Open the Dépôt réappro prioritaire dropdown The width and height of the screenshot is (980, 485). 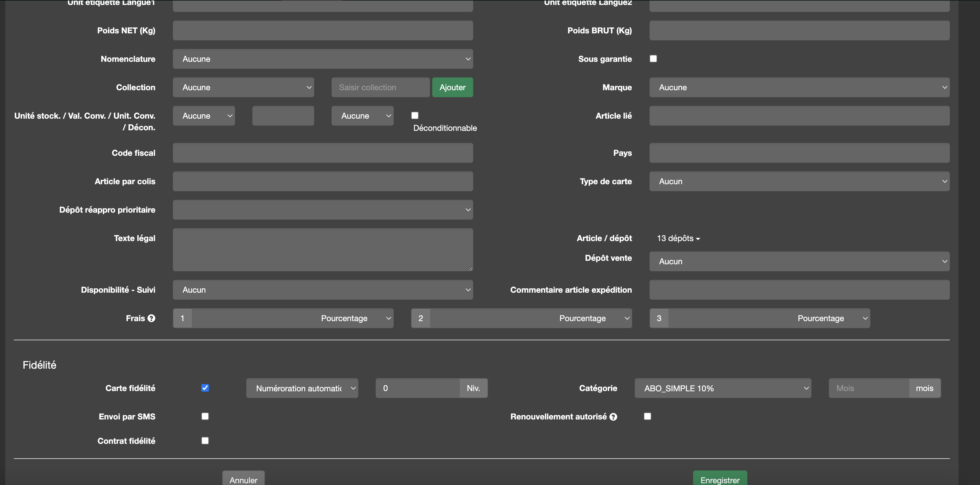(x=323, y=210)
